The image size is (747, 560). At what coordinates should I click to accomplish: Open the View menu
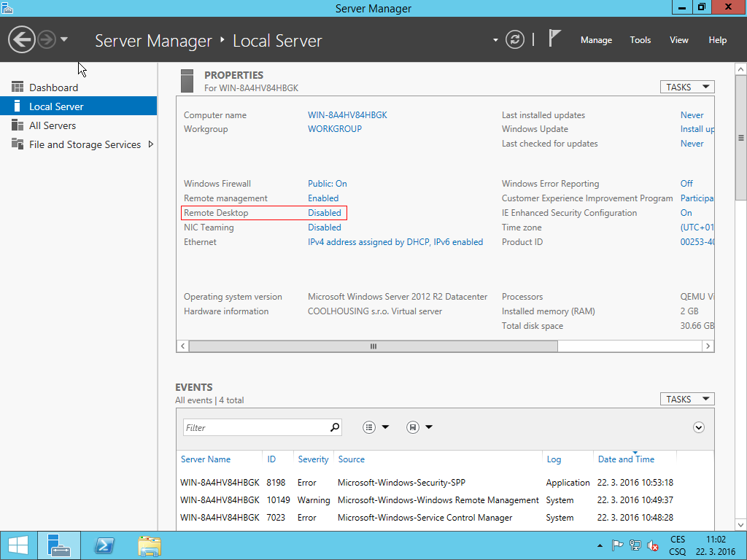click(679, 40)
